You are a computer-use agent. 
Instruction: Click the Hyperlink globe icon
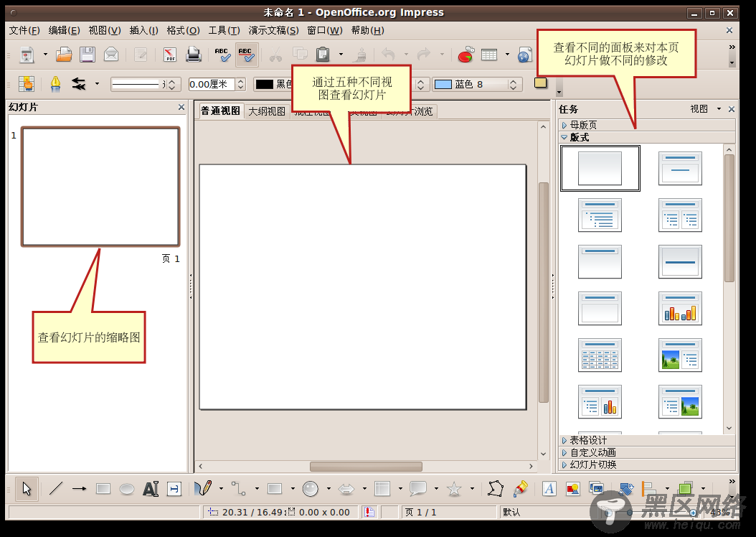(x=524, y=55)
